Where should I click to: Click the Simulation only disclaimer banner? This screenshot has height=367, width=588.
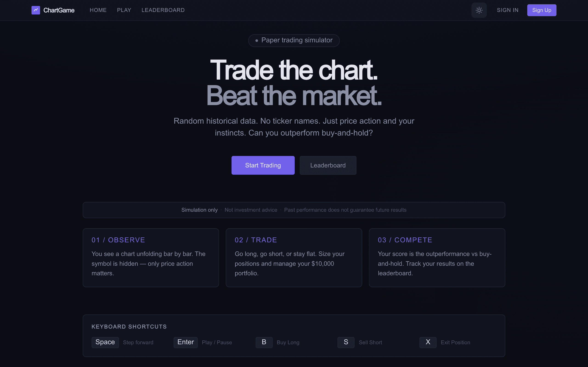click(294, 210)
